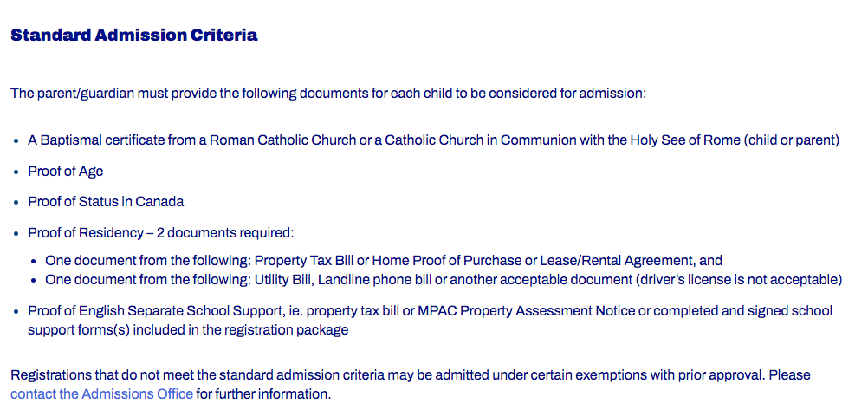Click Proof of Residency – 2 documents required
The width and height of the screenshot is (868, 416).
160,233
